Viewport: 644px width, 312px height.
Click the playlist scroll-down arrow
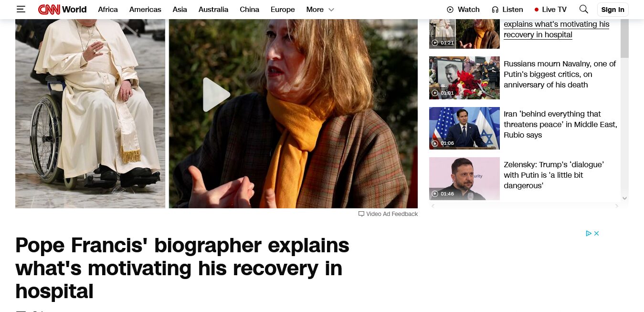coord(624,198)
